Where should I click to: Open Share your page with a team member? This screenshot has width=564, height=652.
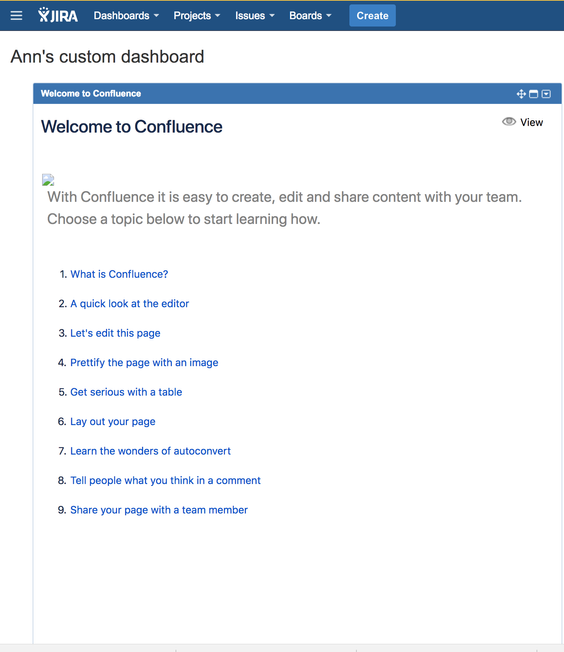pos(159,510)
